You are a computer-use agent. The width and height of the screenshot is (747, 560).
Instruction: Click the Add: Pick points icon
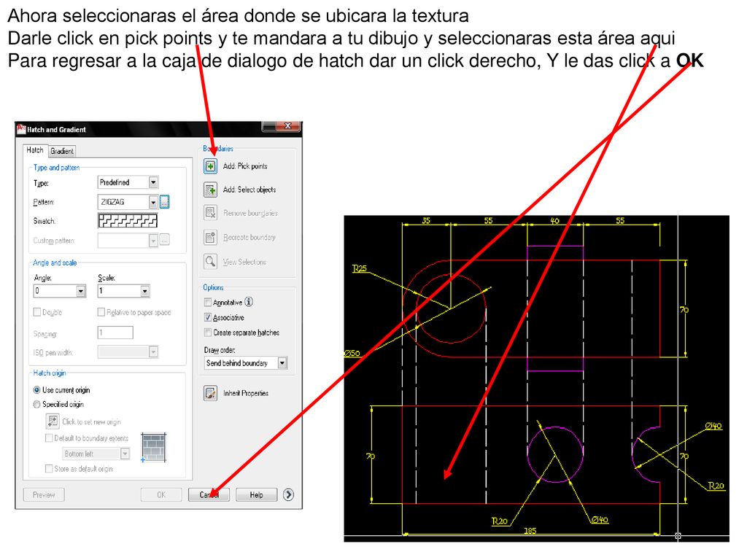(x=211, y=166)
